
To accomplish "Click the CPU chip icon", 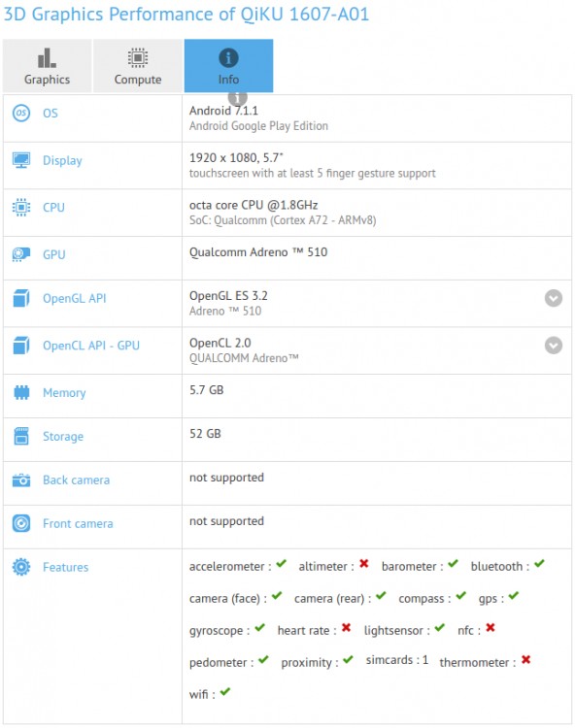I will [21, 208].
